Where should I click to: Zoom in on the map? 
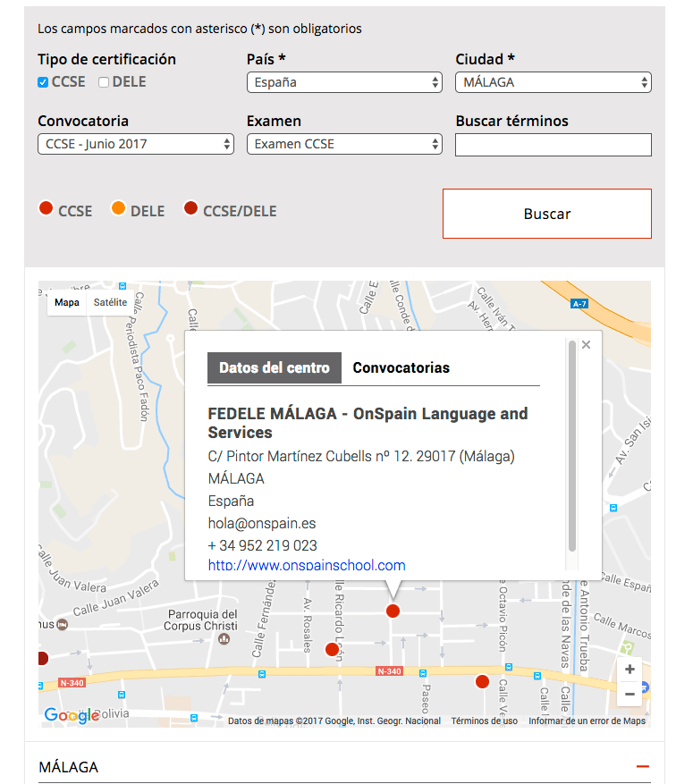630,669
